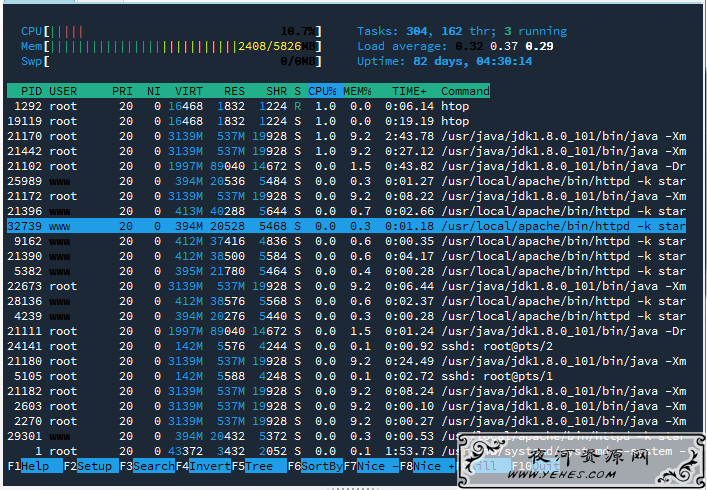The width and height of the screenshot is (707, 490).
Task: Click the 0/0MB swap value
Action: [298, 61]
